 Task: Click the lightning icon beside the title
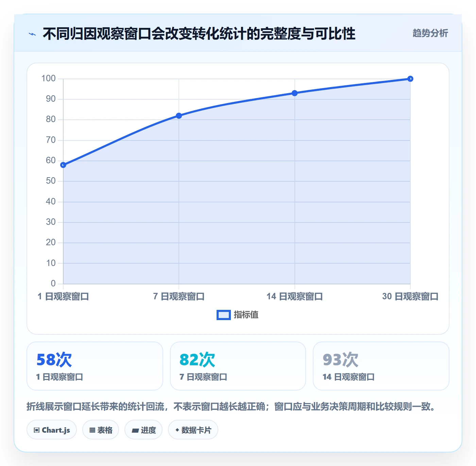(32, 34)
